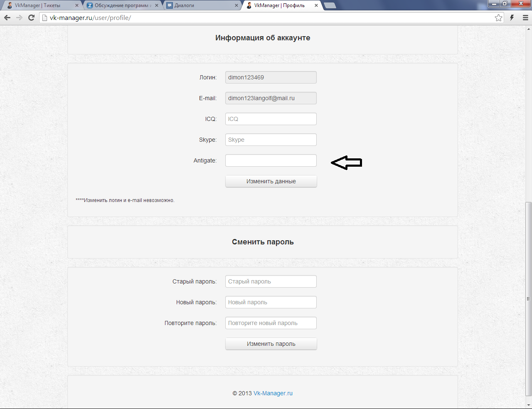Close the Диалоги tab
532x409 pixels.
click(236, 5)
